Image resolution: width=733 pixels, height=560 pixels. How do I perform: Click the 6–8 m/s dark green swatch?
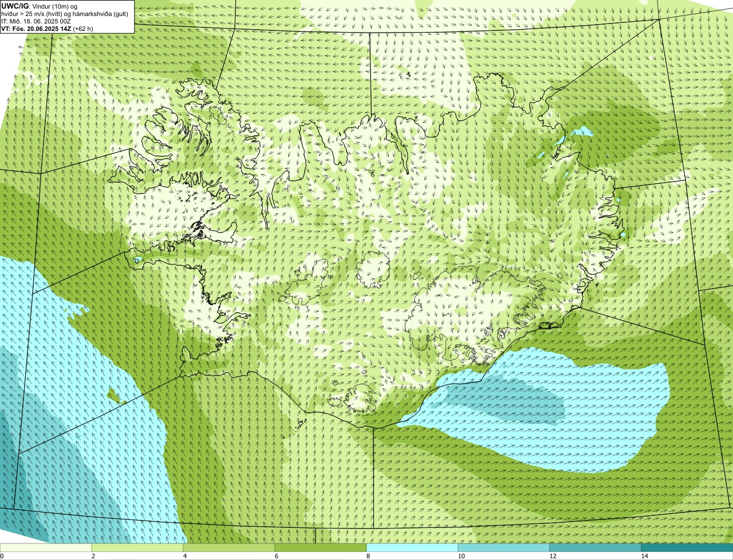click(x=321, y=548)
